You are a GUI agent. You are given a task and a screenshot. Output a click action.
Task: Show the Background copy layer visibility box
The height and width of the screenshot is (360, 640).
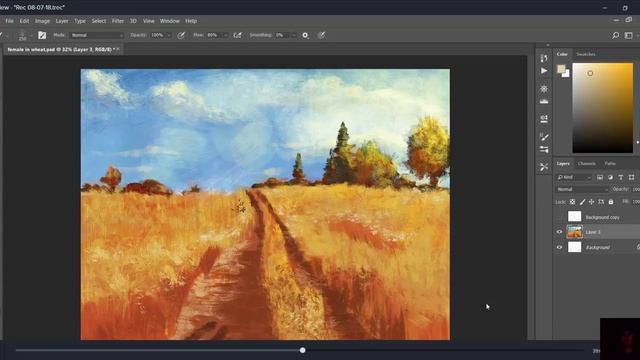pos(560,217)
